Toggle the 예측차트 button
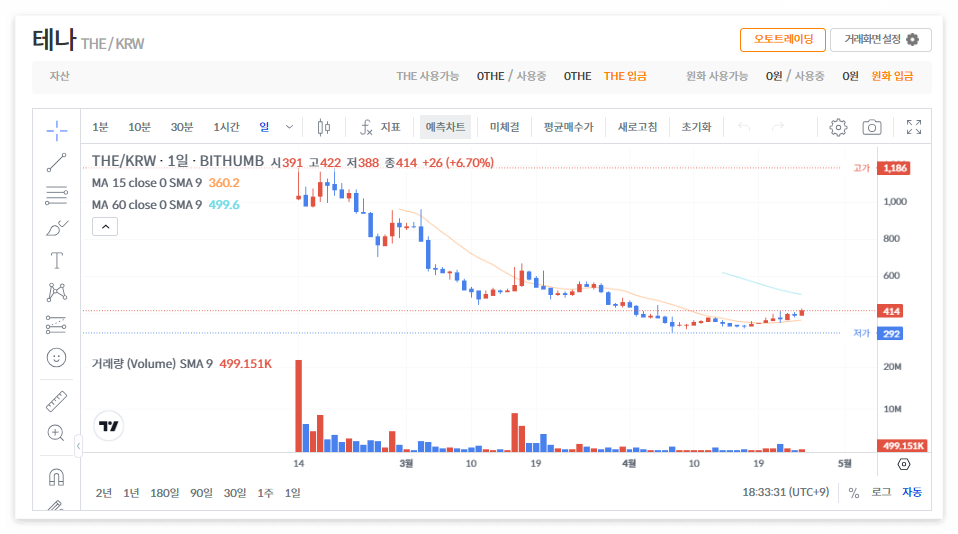Image resolution: width=958 pixels, height=534 pixels. 445,127
